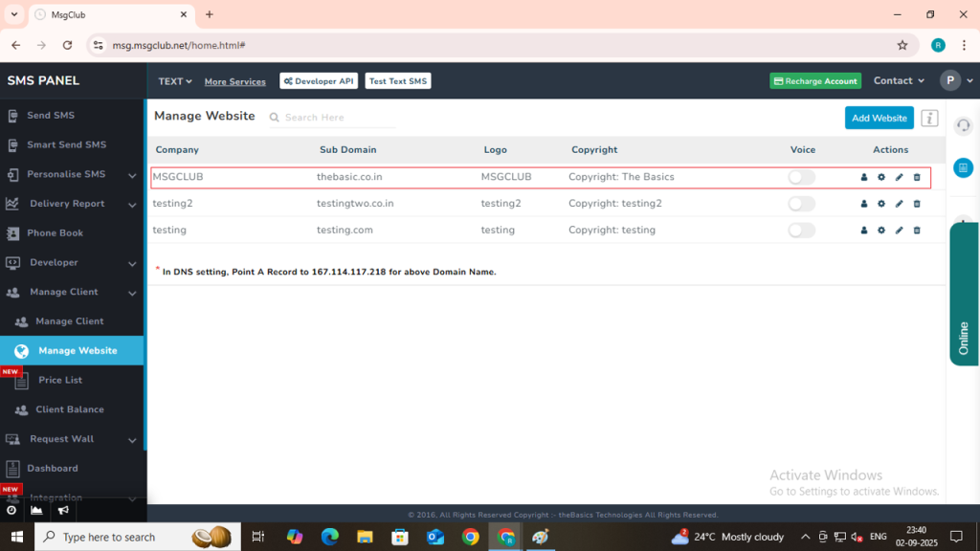Viewport: 980px width, 551px height.
Task: Open Outlook from the taskbar
Action: click(x=435, y=537)
